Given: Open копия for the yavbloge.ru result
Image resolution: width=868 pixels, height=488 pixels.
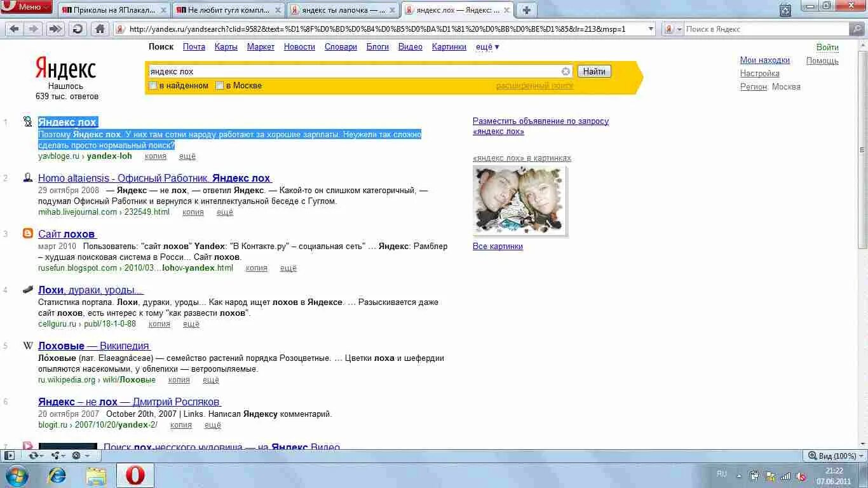Looking at the screenshot, I should (156, 156).
